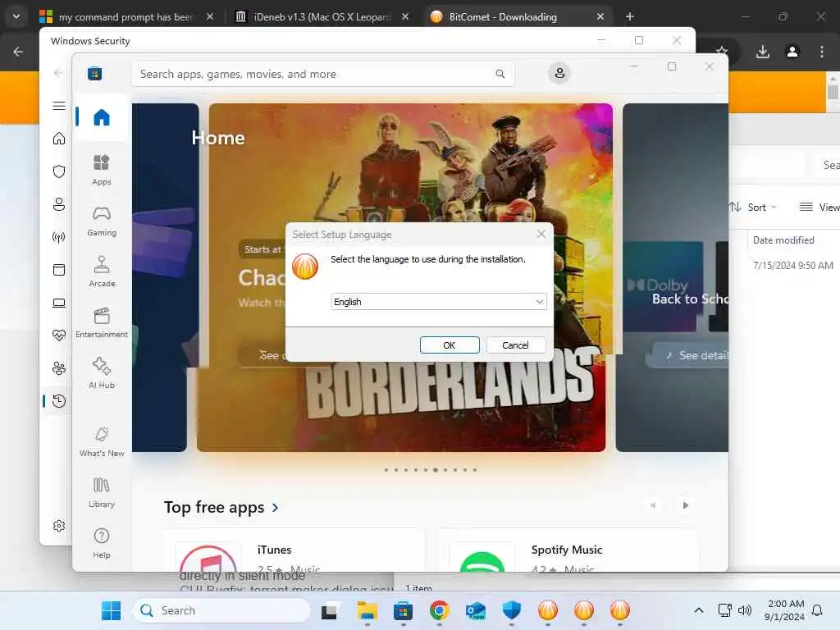The width and height of the screenshot is (840, 630).
Task: Open Windows Security Home icon
Action: coord(59,139)
